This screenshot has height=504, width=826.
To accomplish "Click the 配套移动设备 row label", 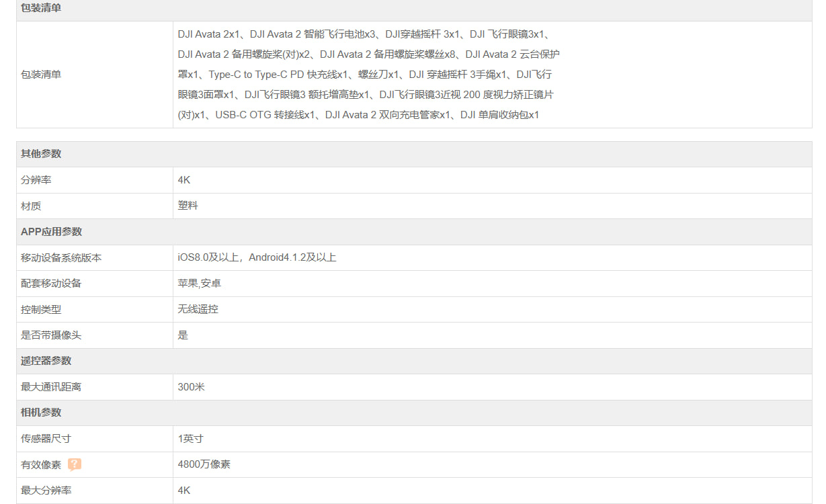I will point(51,284).
